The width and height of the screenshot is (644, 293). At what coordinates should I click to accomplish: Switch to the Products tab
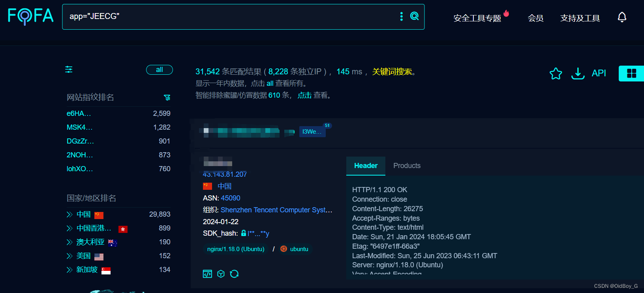pyautogui.click(x=407, y=166)
